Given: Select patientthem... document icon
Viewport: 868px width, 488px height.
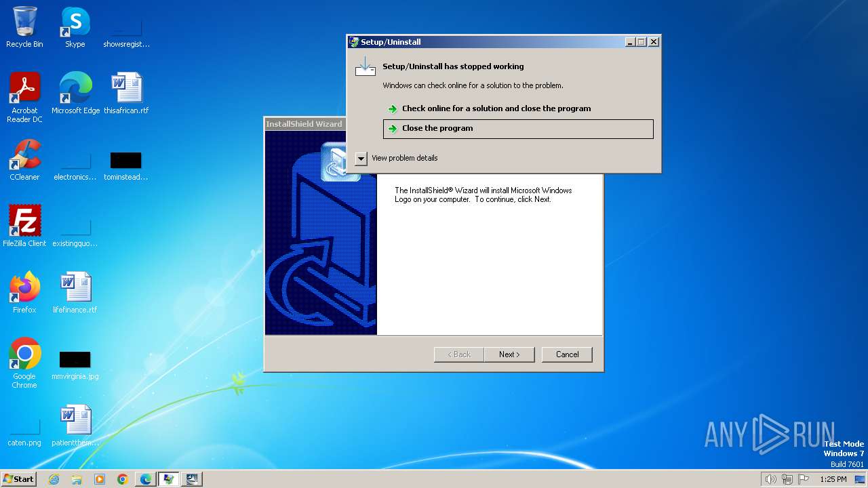Looking at the screenshot, I should pos(75,425).
